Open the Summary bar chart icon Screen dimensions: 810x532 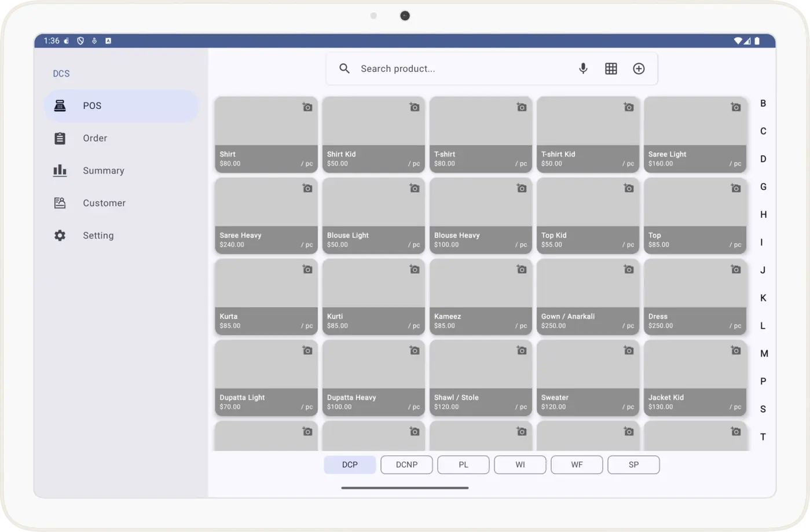tap(60, 170)
